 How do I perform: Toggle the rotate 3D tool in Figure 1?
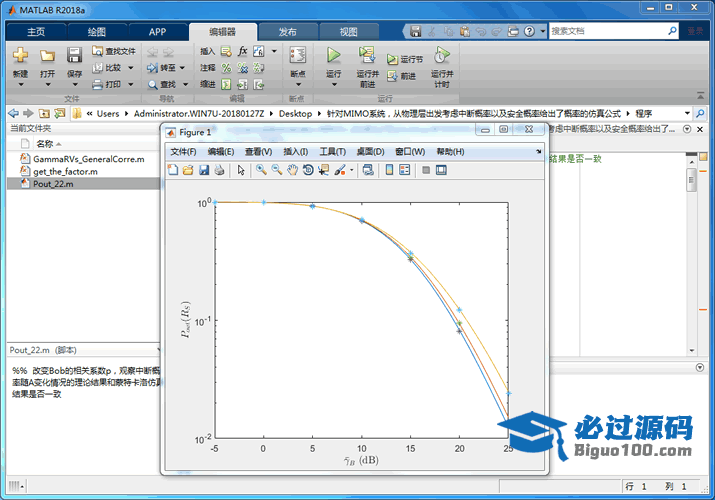pyautogui.click(x=308, y=170)
